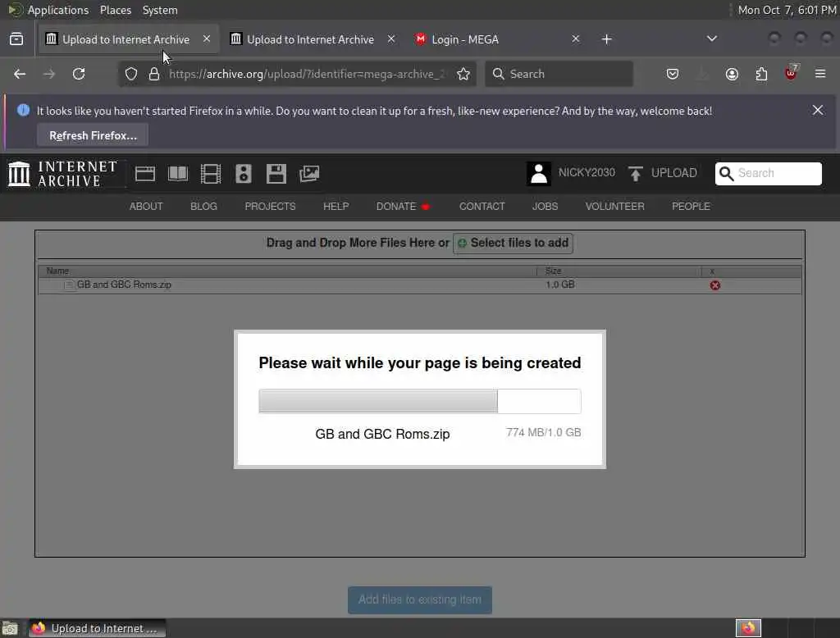This screenshot has width=840, height=638.
Task: Open a new tab with the plus button
Action: tap(606, 39)
